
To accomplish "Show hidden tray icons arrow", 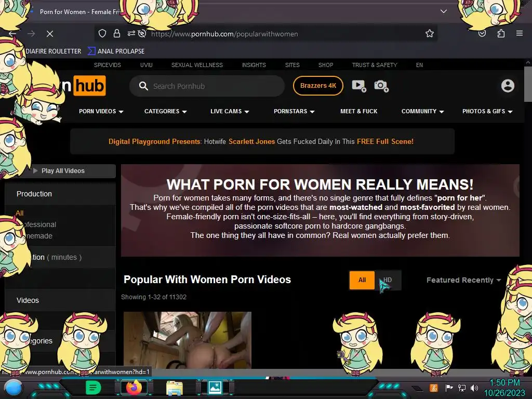I will [x=417, y=388].
